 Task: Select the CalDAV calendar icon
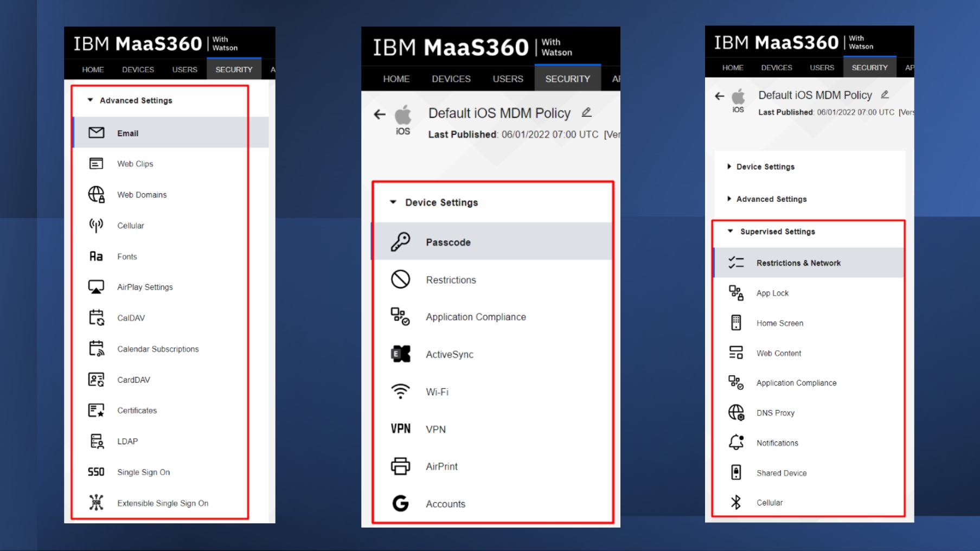pos(96,317)
